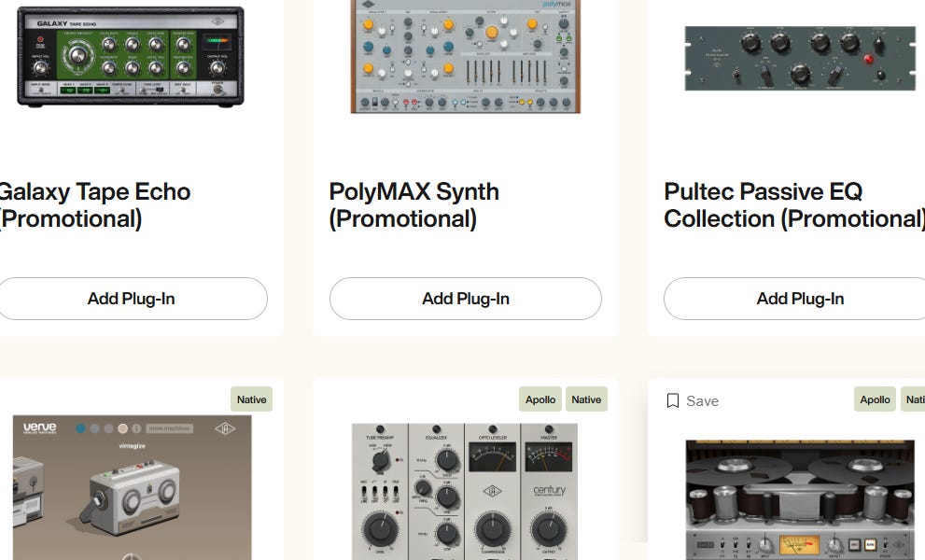Click the Apollo tag on tape machine card
Image resolution: width=925 pixels, height=560 pixels.
[875, 399]
